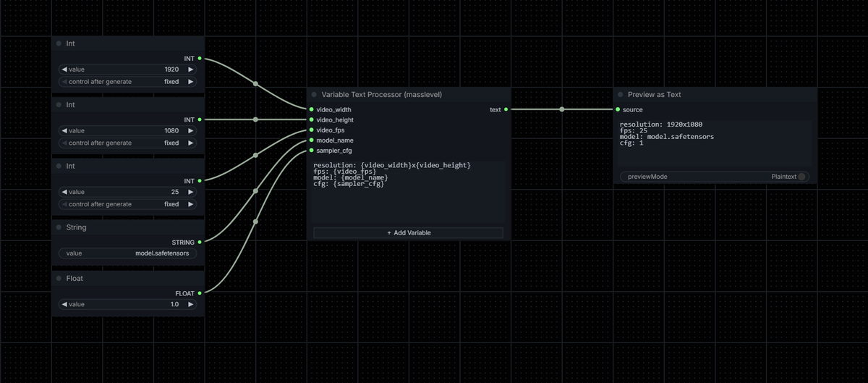
Task: Collapse the Int node with value 1920
Action: 59,43
